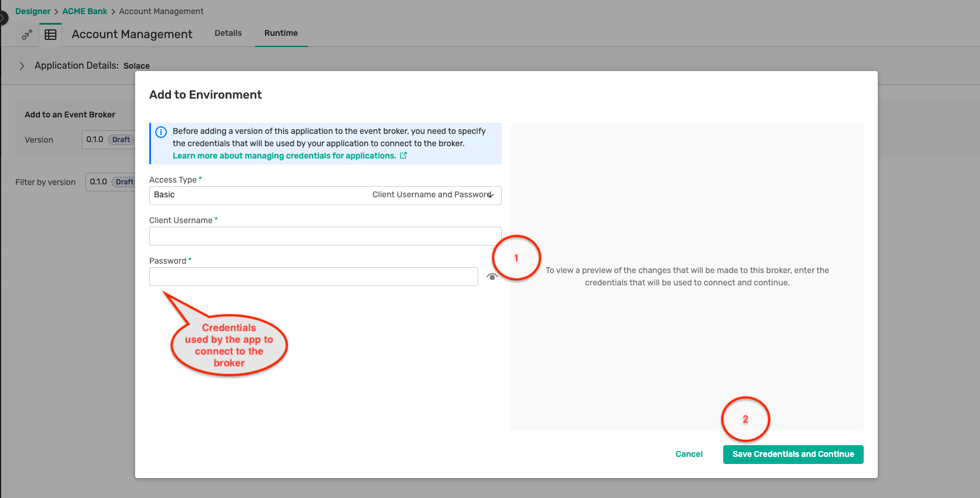The width and height of the screenshot is (980, 498).
Task: Select the Runtime tab
Action: tap(281, 33)
